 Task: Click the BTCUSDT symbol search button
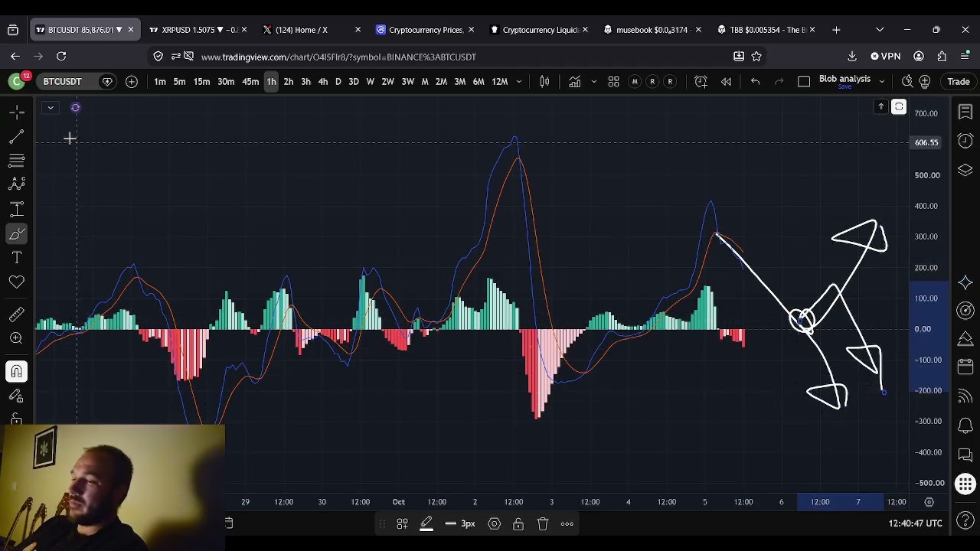click(62, 82)
